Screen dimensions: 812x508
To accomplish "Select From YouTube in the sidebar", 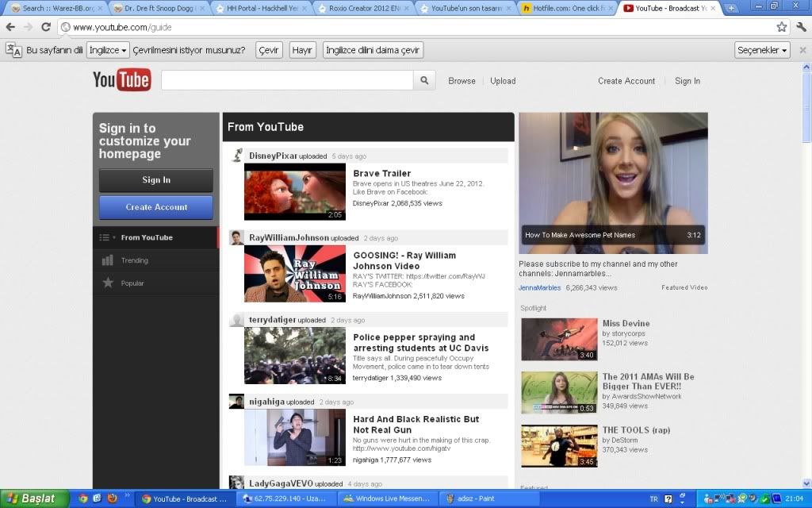I will (156, 237).
